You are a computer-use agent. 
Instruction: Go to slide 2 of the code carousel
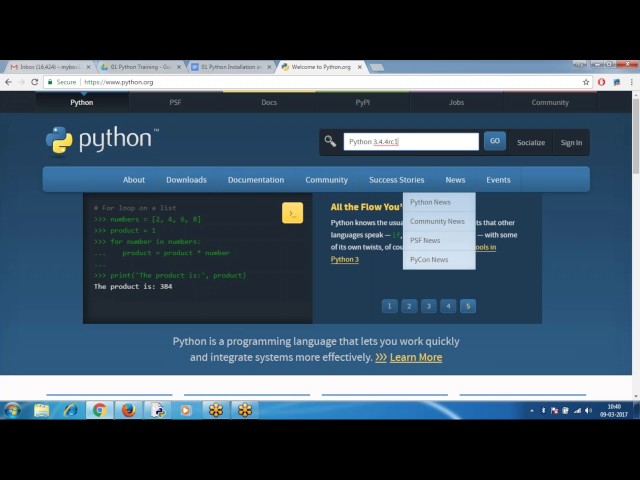[x=409, y=306]
